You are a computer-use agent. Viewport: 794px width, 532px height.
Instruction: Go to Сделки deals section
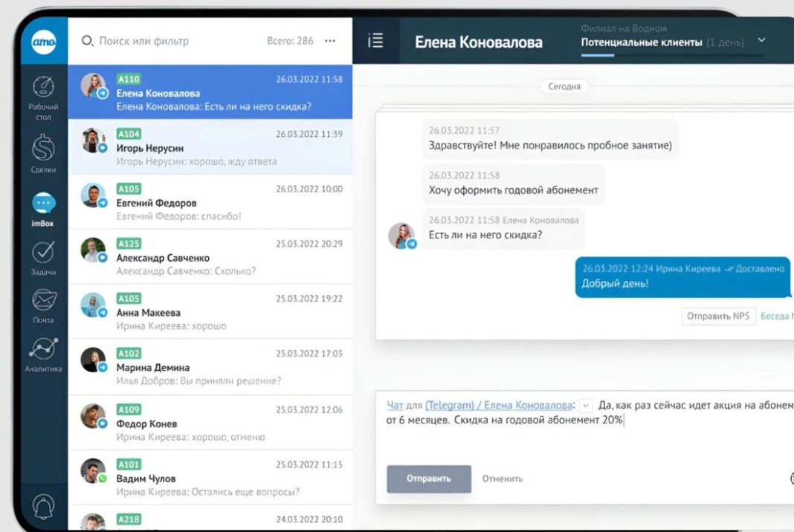44,147
